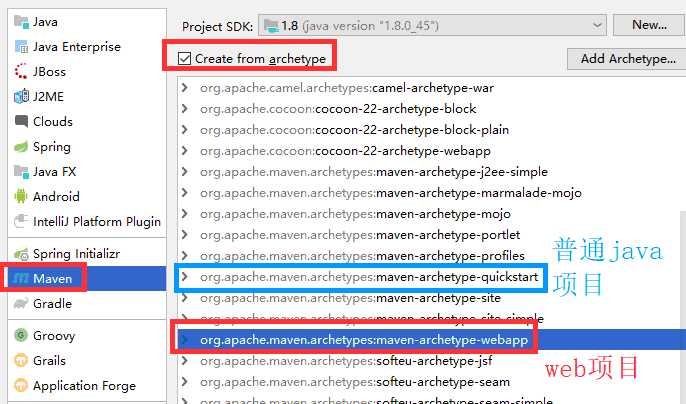Expand maven-archetype-marmalade-mojo node

click(x=185, y=193)
